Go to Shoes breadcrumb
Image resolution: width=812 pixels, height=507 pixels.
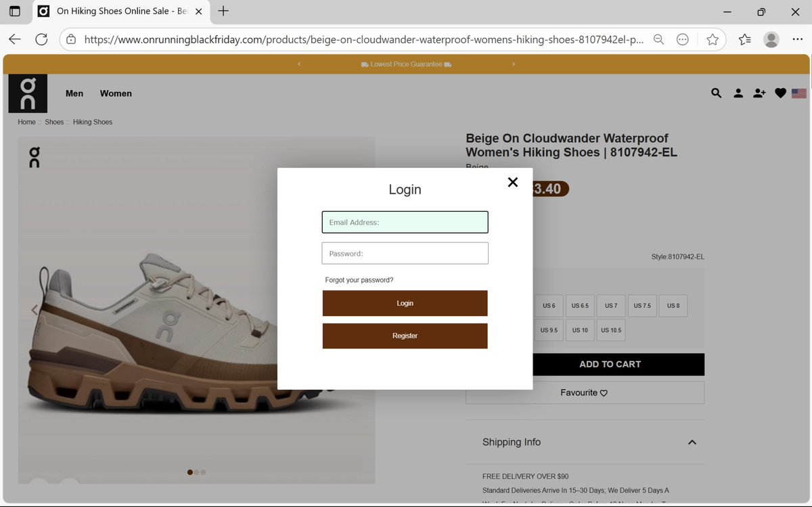54,122
